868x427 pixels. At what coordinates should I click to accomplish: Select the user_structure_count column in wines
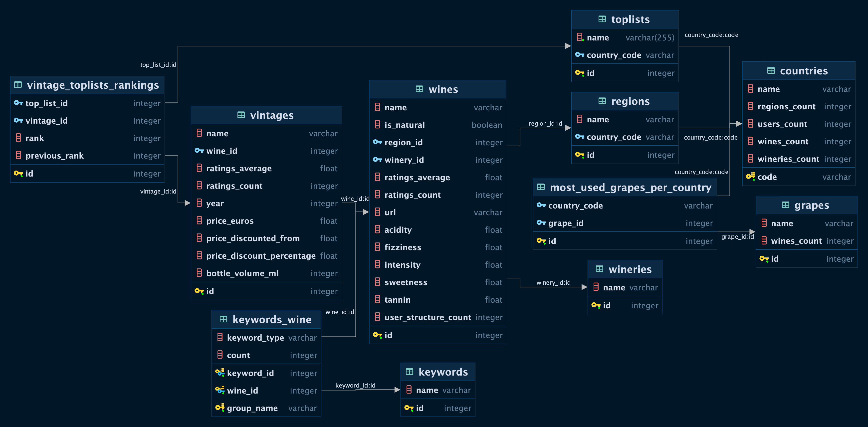(x=437, y=317)
